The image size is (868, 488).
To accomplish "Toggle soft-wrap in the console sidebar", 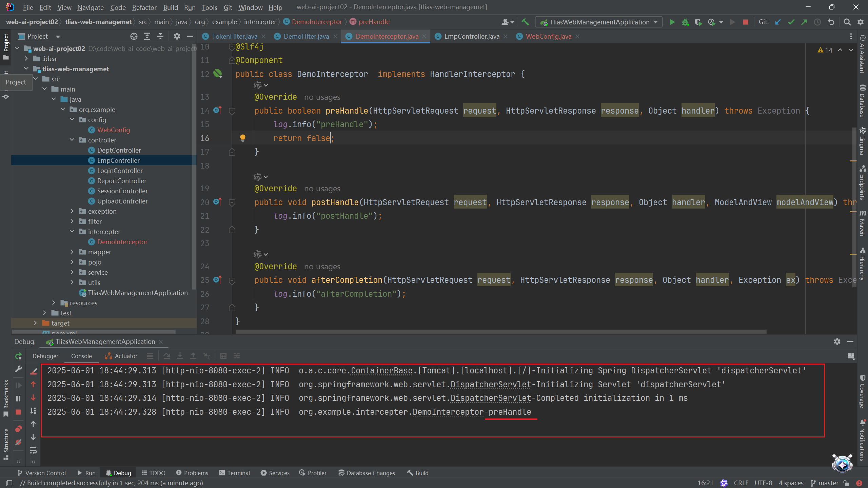I will coord(33,451).
